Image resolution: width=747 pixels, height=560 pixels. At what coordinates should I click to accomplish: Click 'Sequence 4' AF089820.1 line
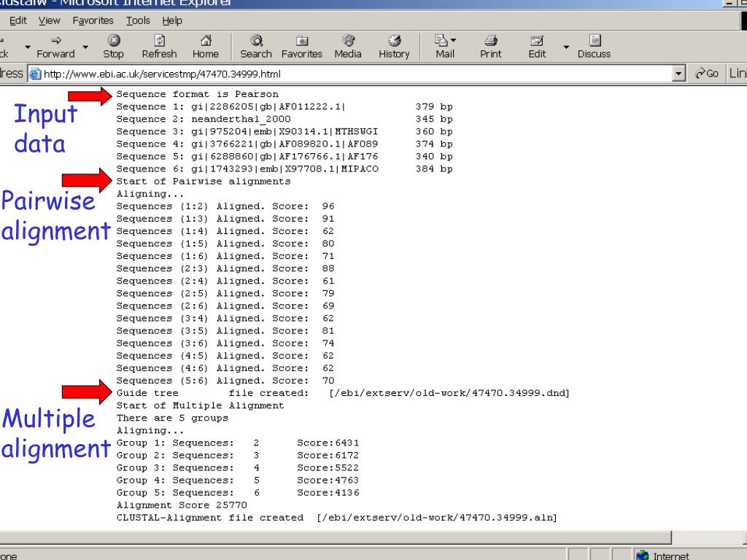[285, 144]
